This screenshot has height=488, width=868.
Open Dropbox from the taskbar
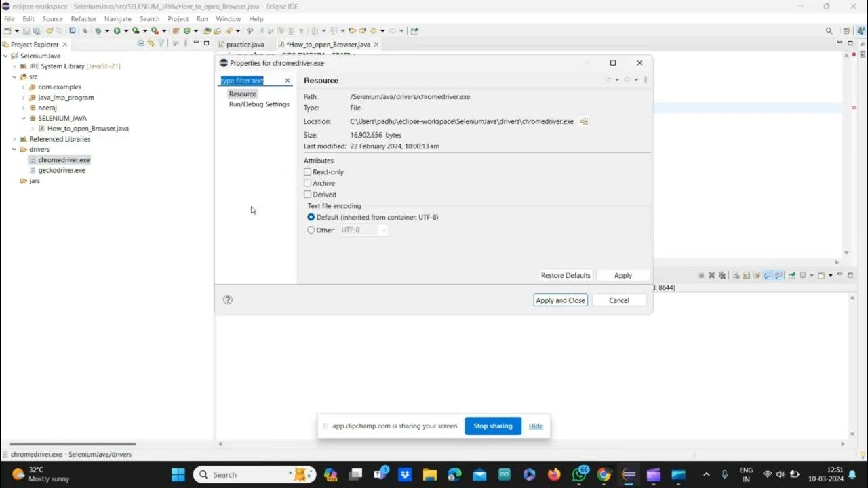[x=405, y=474]
